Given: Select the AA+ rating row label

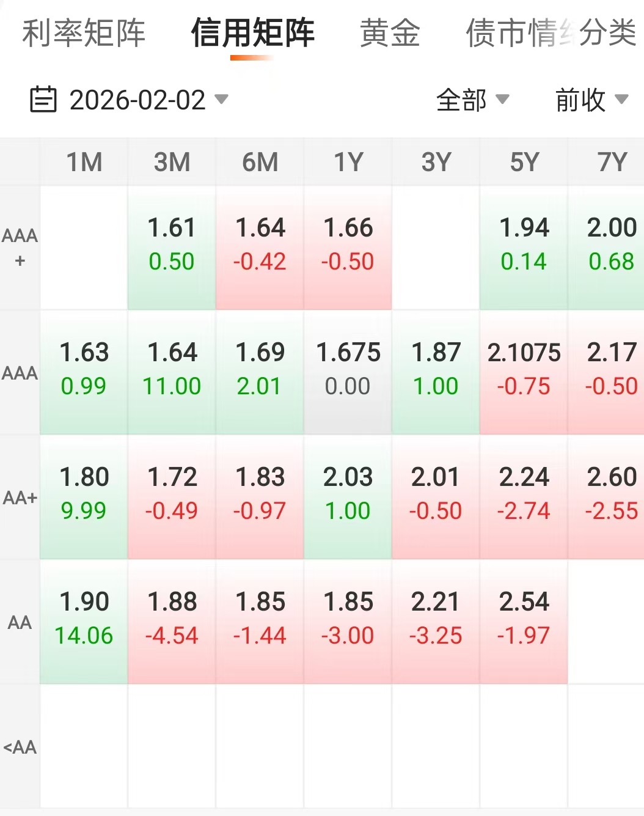Looking at the screenshot, I should (x=20, y=498).
